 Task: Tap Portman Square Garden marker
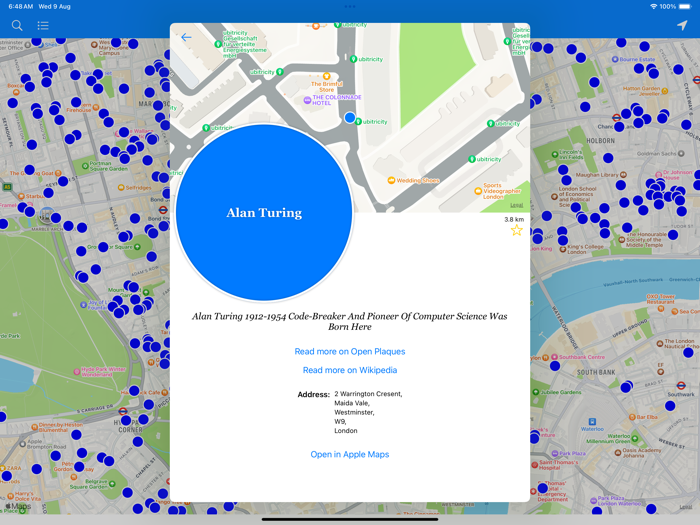(x=85, y=166)
